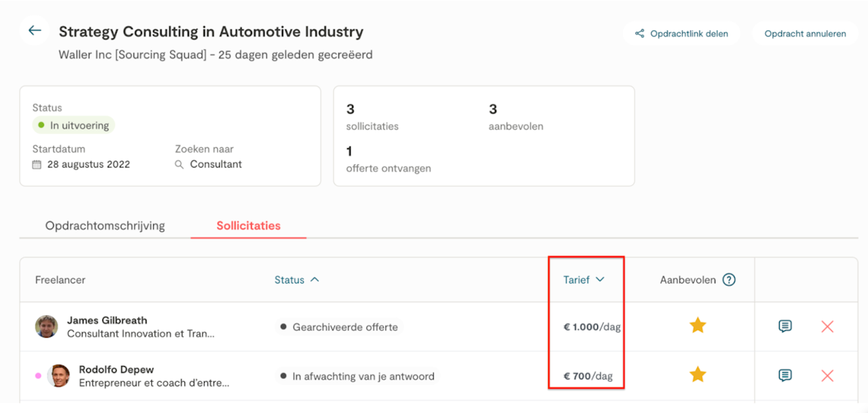Click the back arrow icon
This screenshot has height=413, width=868.
pyautogui.click(x=35, y=31)
